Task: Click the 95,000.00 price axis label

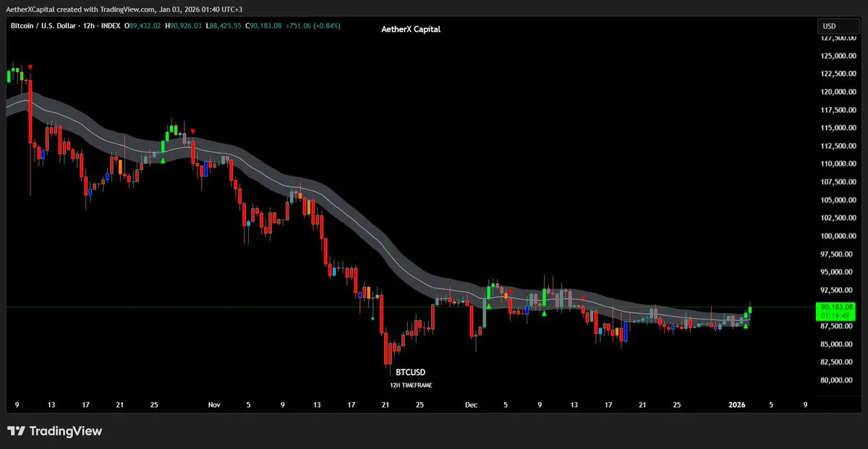Action: (838, 273)
